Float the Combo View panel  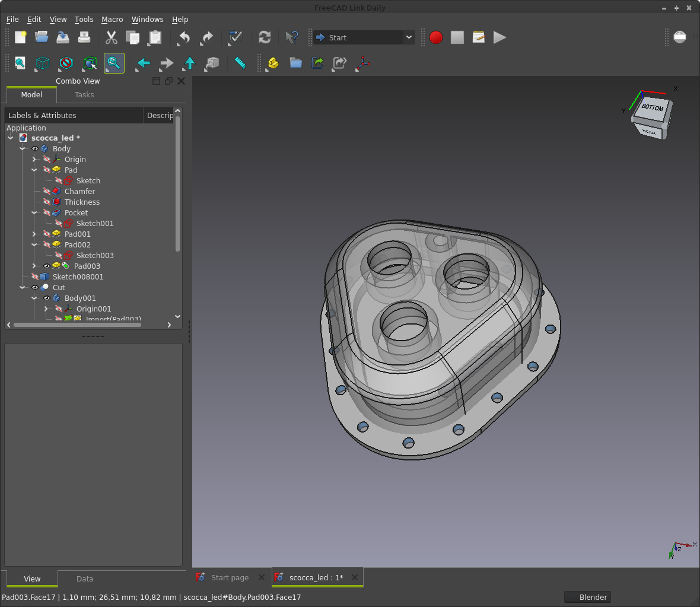[x=168, y=81]
